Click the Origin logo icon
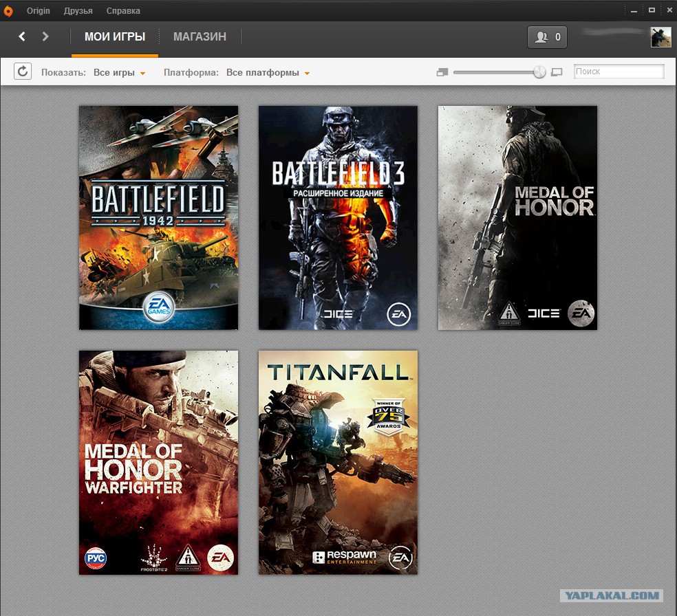This screenshot has width=677, height=616. pyautogui.click(x=8, y=11)
